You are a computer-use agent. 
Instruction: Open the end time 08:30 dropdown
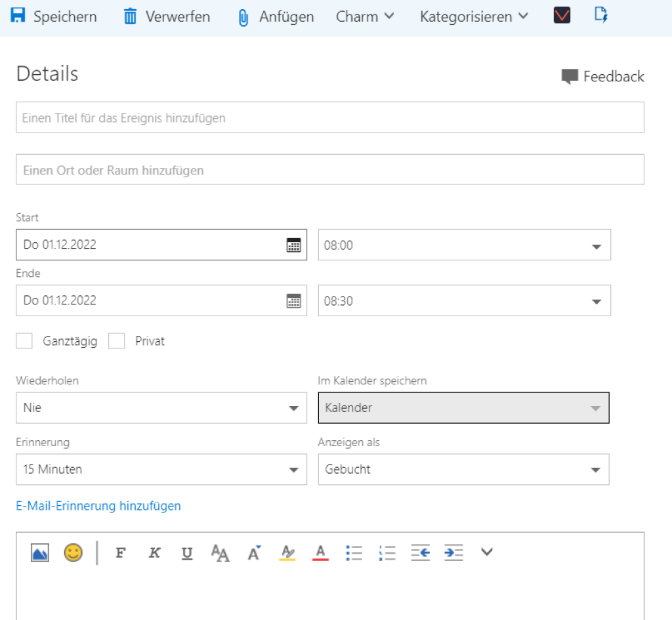(464, 300)
